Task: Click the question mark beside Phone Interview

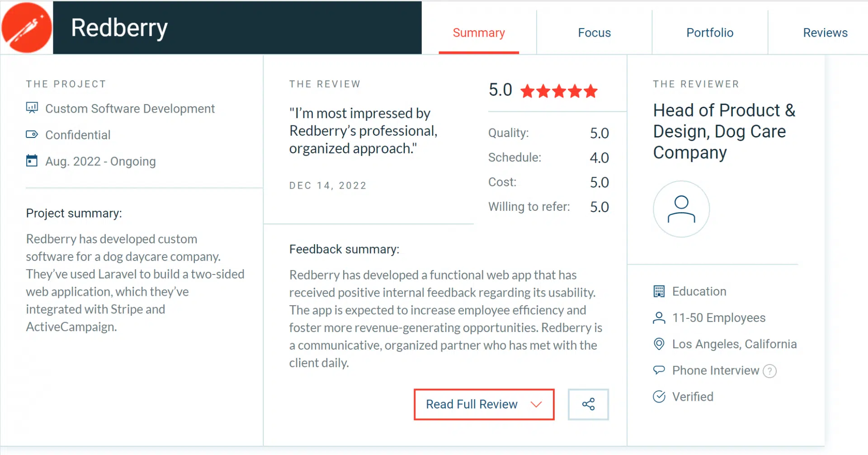Action: coord(770,371)
